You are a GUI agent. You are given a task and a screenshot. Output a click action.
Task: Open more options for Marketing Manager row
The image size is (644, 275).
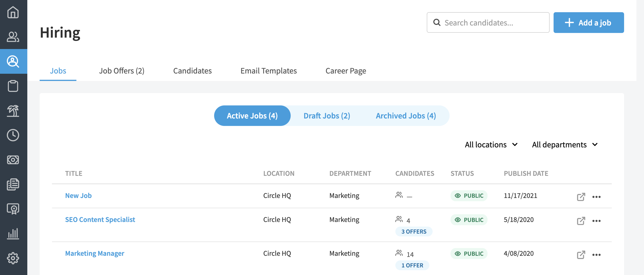pos(596,255)
